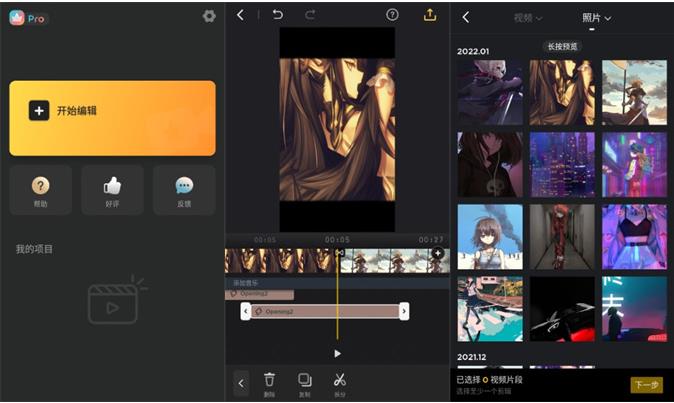674x403 pixels.
Task: Go back from the editor screen
Action: click(240, 15)
